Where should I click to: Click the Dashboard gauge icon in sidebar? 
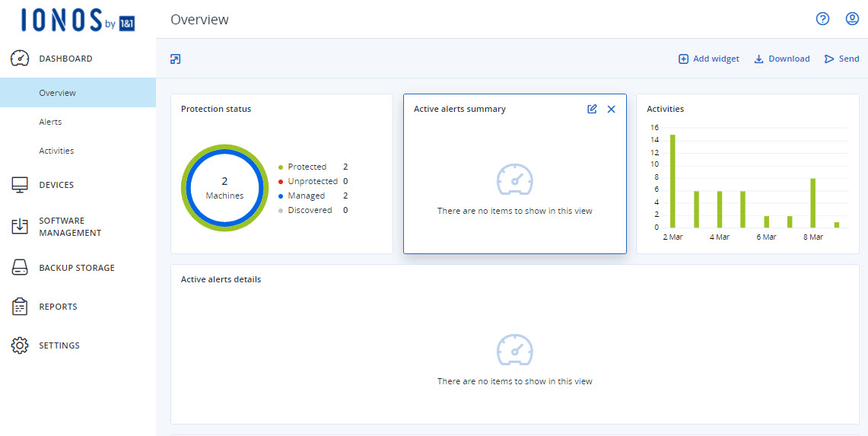(20, 59)
